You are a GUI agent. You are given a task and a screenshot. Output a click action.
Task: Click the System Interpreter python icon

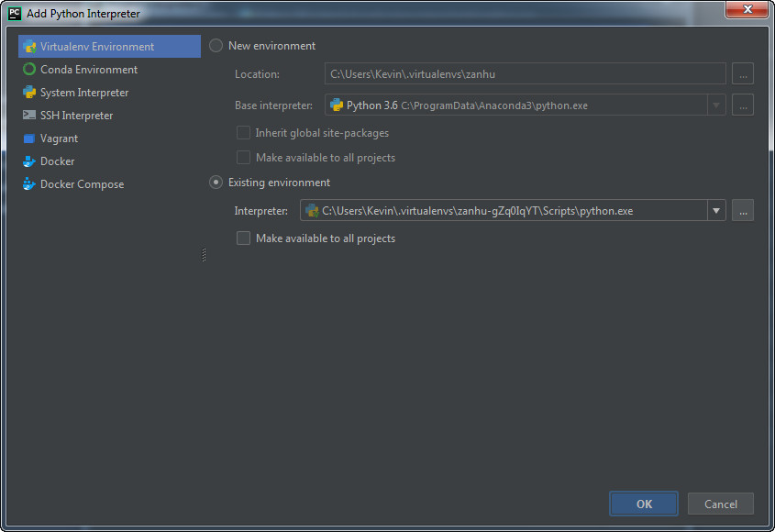tap(29, 93)
